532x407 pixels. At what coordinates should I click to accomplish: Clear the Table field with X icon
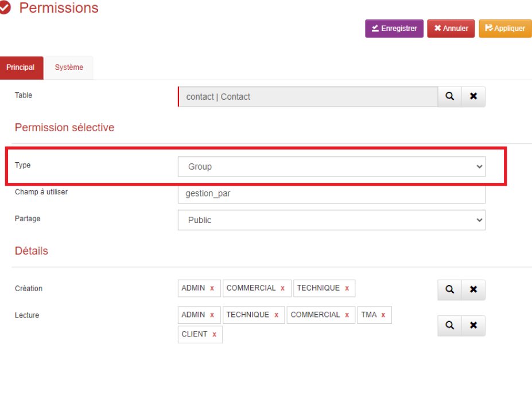click(x=473, y=97)
